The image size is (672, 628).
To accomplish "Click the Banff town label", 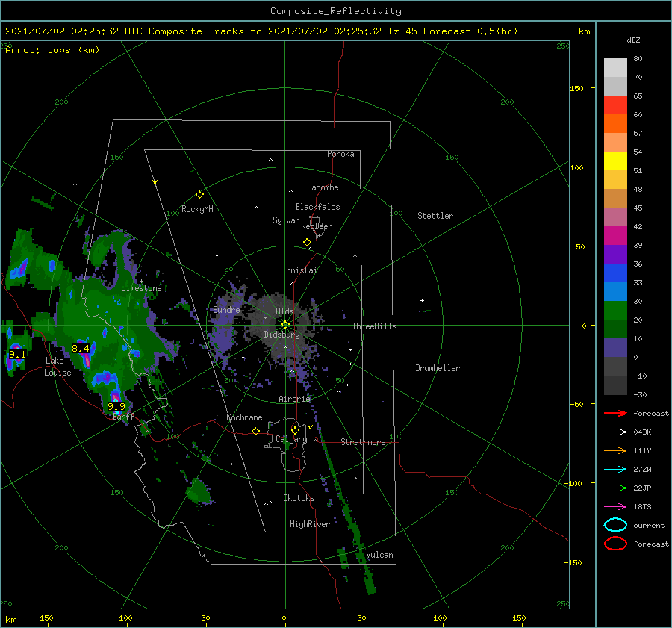I will tap(123, 416).
